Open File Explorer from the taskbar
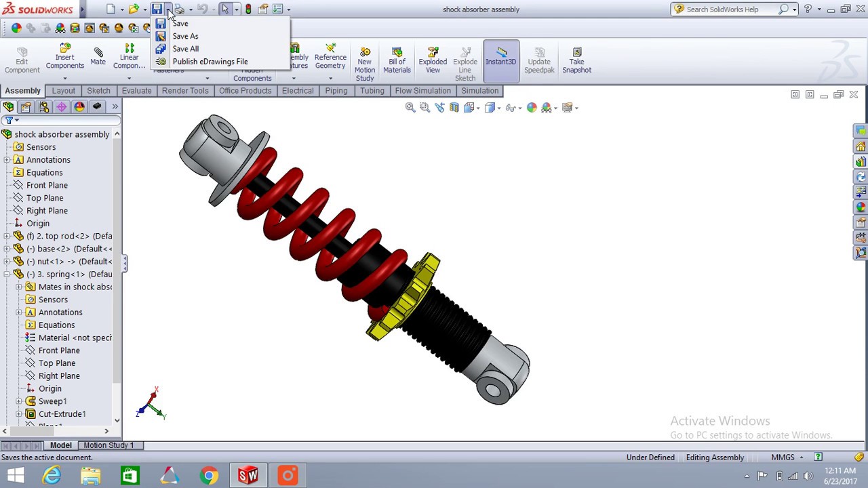This screenshot has height=488, width=868. point(90,476)
